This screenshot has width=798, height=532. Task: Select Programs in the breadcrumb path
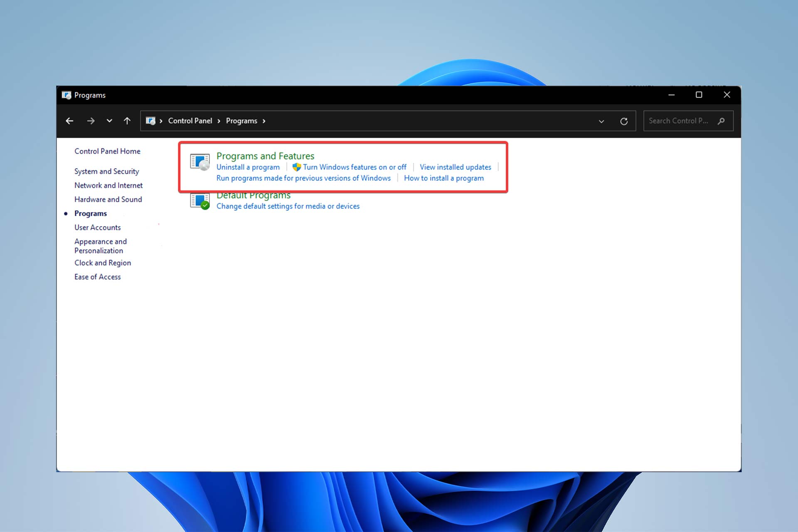241,121
